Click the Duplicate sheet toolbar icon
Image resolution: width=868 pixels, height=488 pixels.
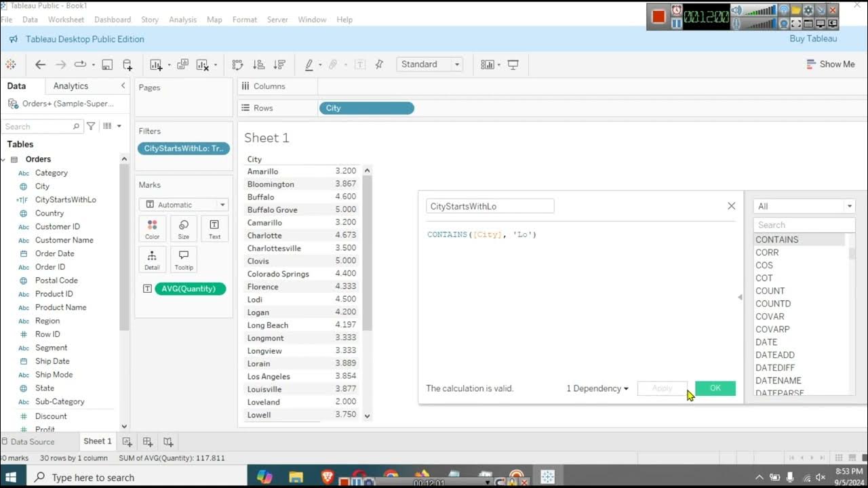(x=182, y=64)
